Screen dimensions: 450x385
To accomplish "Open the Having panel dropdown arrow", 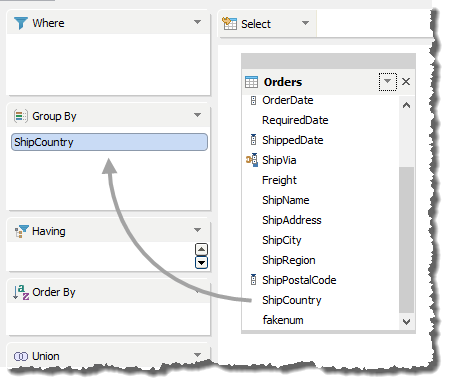I will click(197, 230).
